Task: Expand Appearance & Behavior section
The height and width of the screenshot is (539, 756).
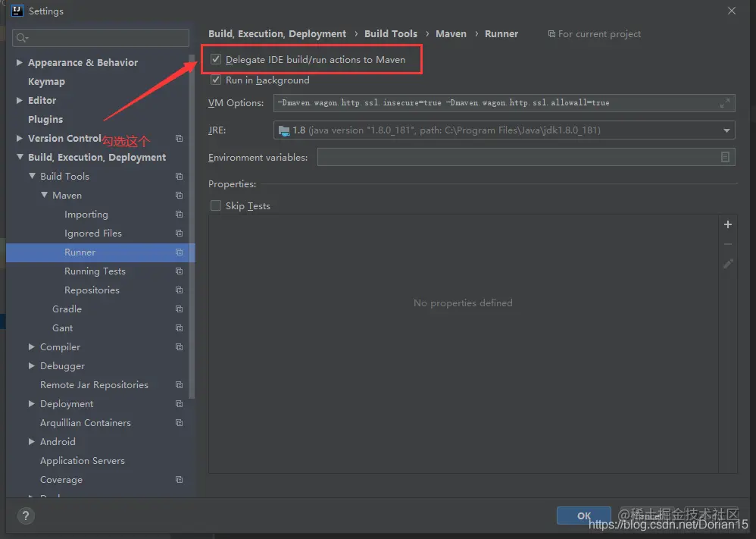Action: (x=19, y=62)
